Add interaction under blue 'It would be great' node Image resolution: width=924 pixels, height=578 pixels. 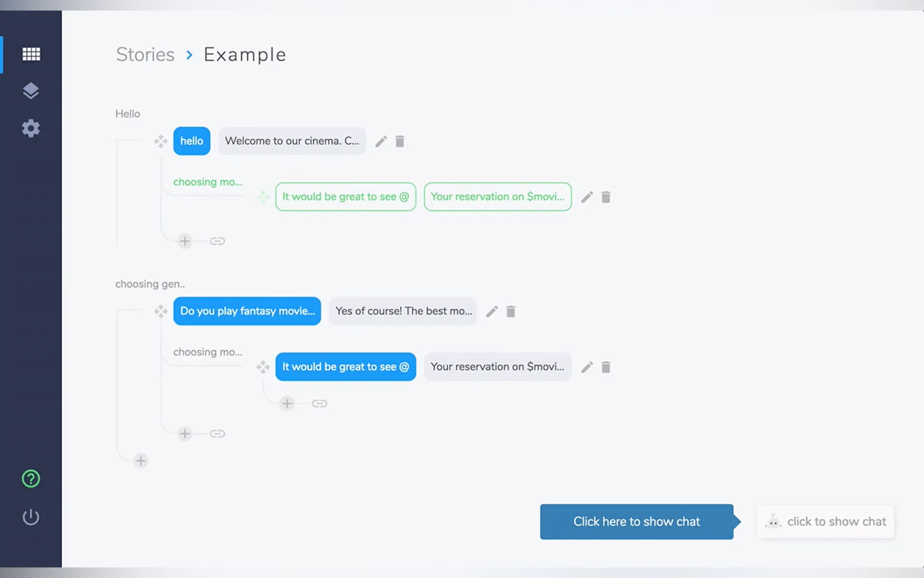287,403
